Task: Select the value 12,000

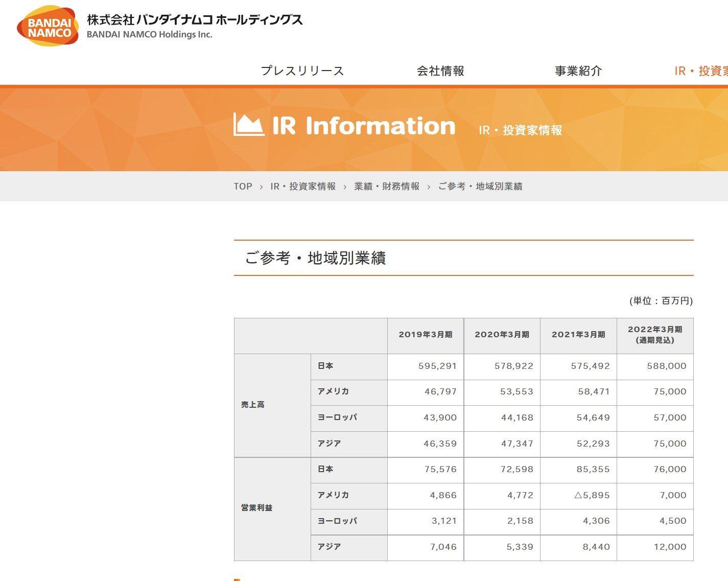Action: coord(670,547)
